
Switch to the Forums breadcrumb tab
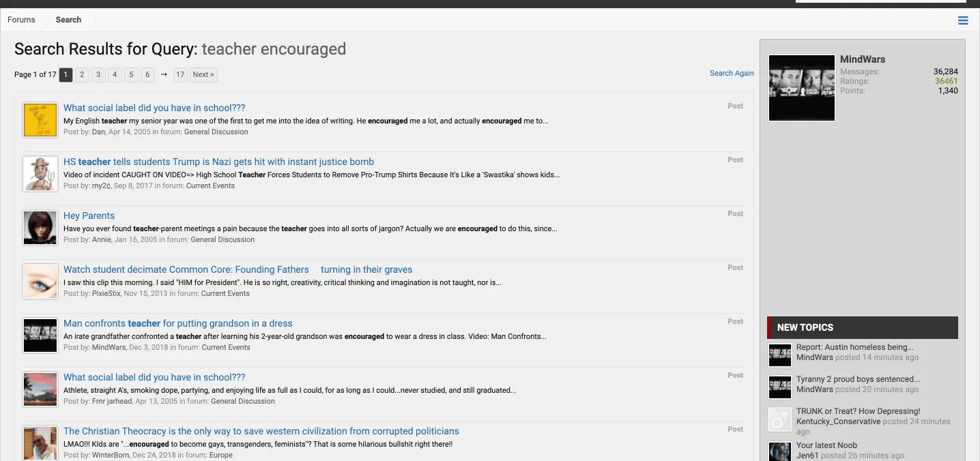[x=21, y=20]
